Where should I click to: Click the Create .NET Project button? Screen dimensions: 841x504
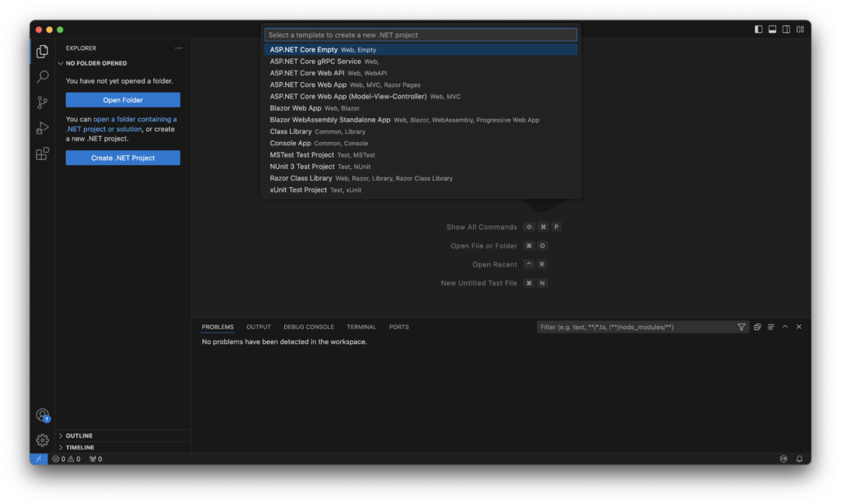pyautogui.click(x=122, y=158)
